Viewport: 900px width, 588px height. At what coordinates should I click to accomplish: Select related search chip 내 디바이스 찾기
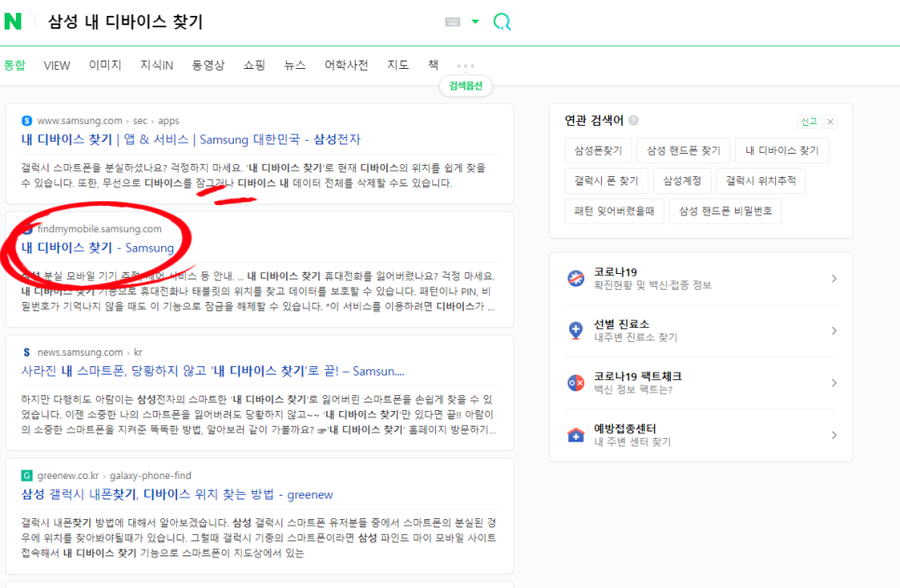[x=782, y=150]
